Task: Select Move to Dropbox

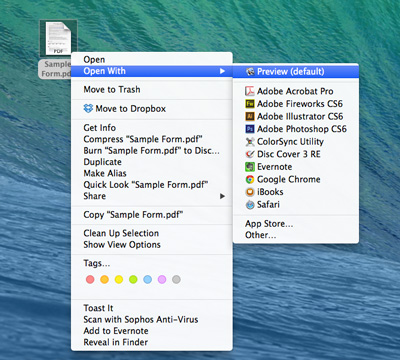Action: (x=152, y=109)
